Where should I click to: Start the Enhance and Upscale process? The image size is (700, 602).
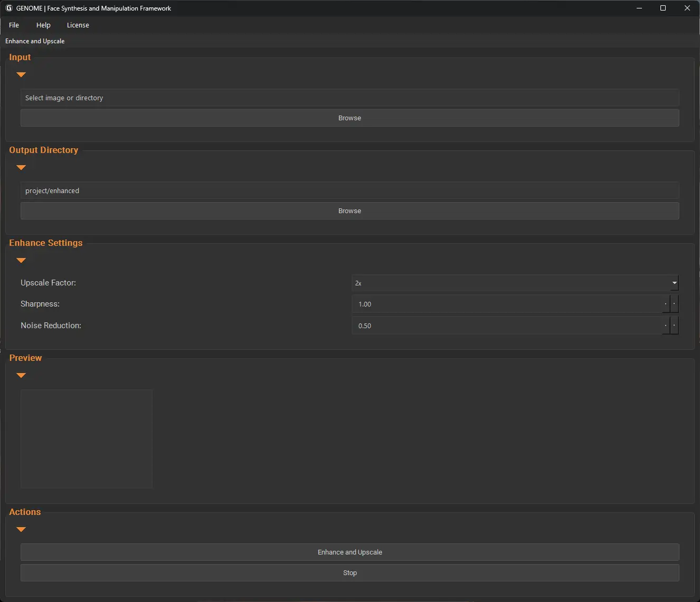coord(349,552)
